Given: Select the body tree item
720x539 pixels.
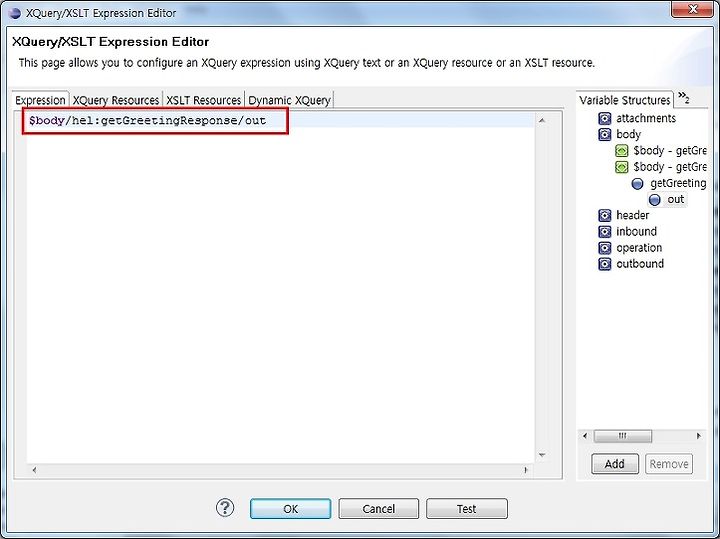Looking at the screenshot, I should pyautogui.click(x=628, y=135).
